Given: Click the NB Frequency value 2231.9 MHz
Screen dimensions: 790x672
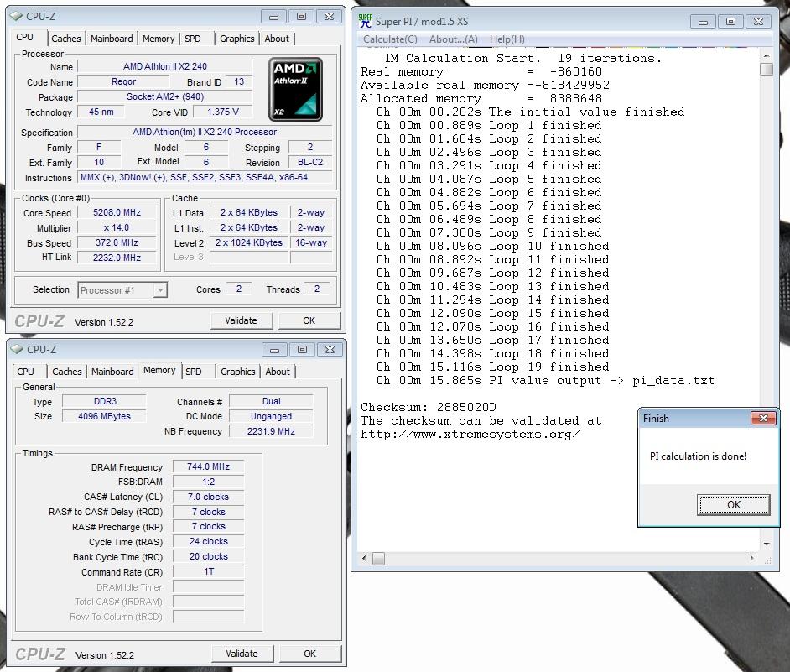Looking at the screenshot, I should click(x=271, y=431).
